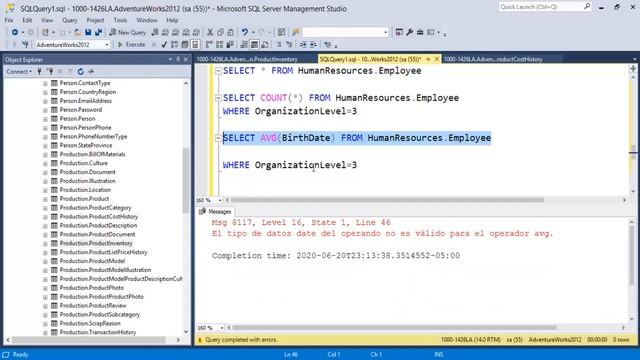Click the Uncomment selected lines icon
Image resolution: width=640 pixels, height=360 pixels.
[x=289, y=44]
